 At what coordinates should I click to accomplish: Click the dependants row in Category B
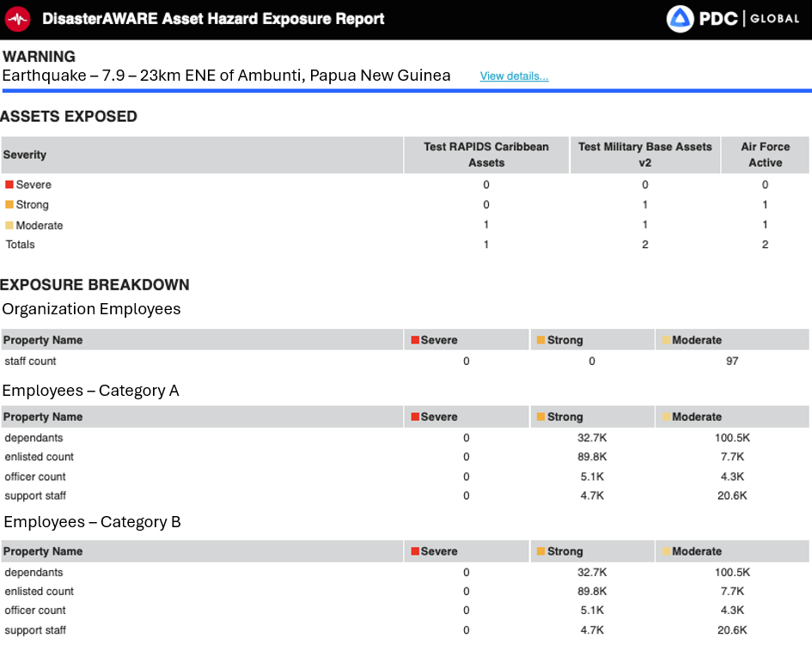click(405, 573)
